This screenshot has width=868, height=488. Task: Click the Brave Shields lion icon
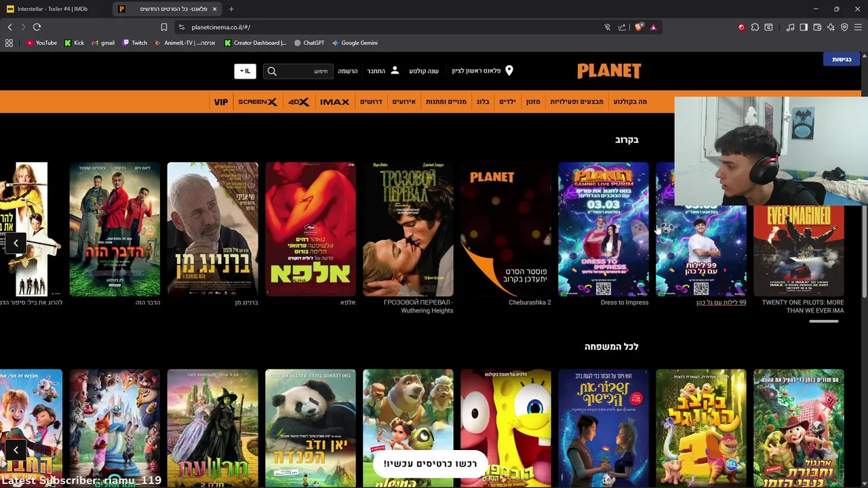coord(638,27)
